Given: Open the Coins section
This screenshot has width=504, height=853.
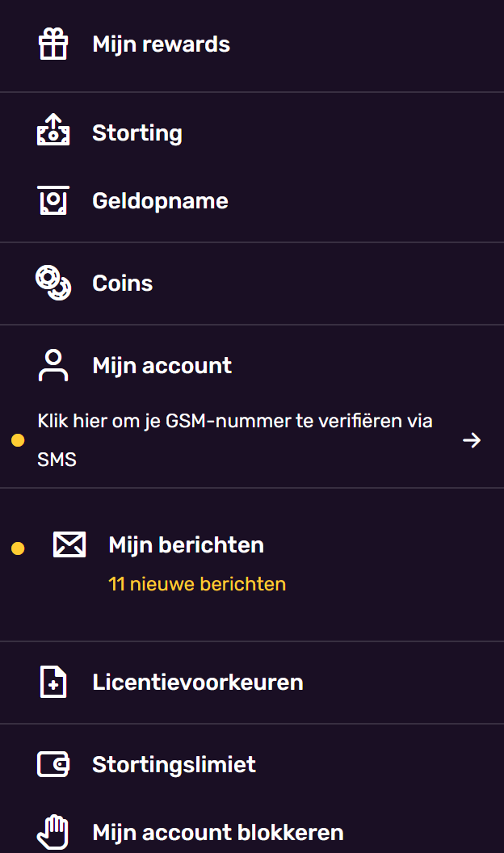Looking at the screenshot, I should (123, 283).
